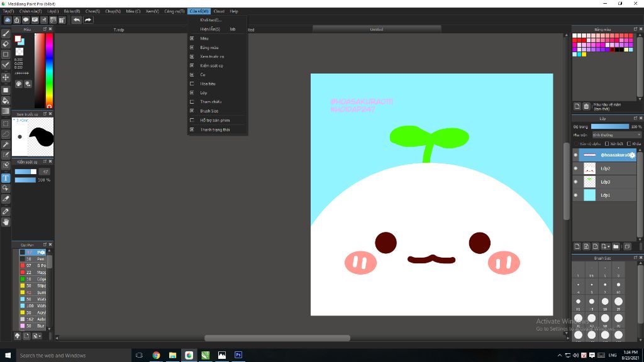Open the gear icon on hoasakura layer
The width and height of the screenshot is (644, 362).
pos(632,155)
